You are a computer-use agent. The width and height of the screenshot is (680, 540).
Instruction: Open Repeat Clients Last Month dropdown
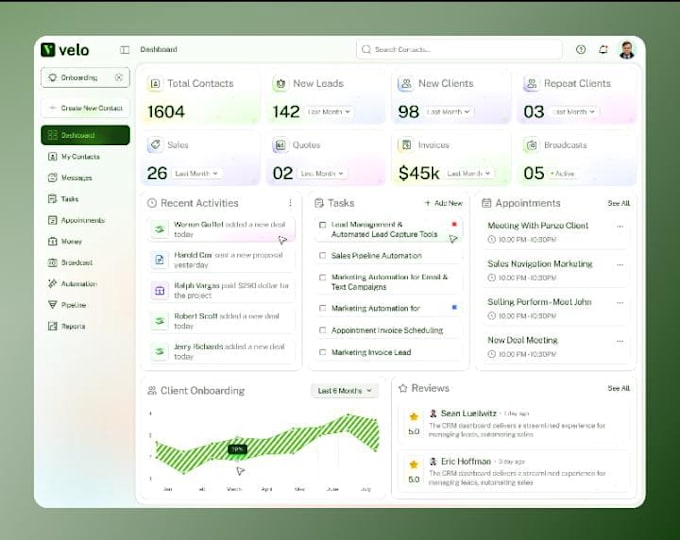(x=574, y=112)
